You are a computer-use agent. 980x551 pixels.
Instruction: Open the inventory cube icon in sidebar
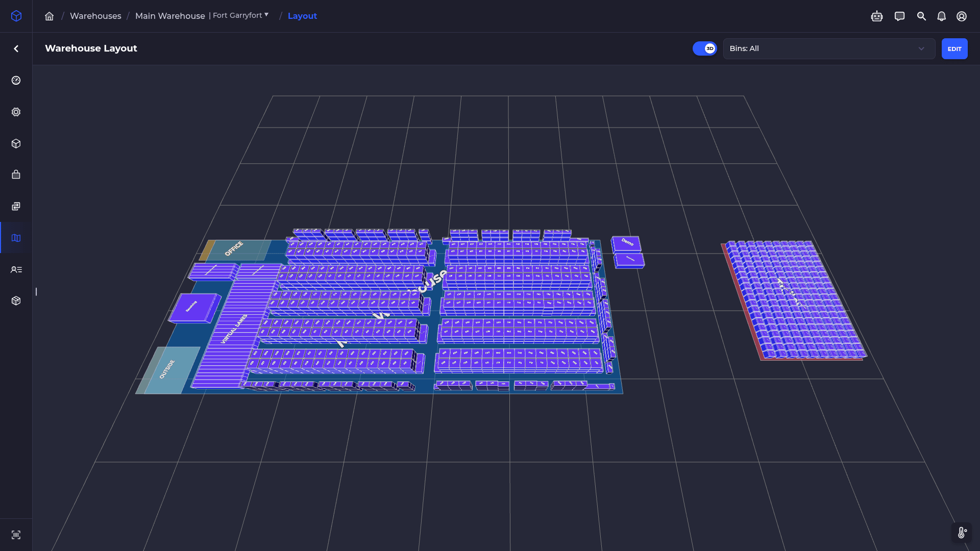click(x=16, y=143)
